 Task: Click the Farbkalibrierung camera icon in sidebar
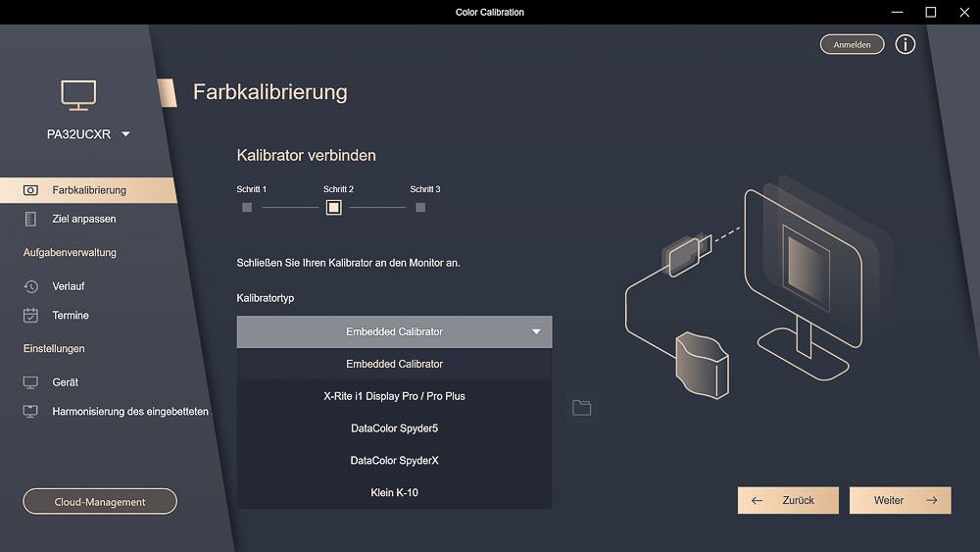30,190
